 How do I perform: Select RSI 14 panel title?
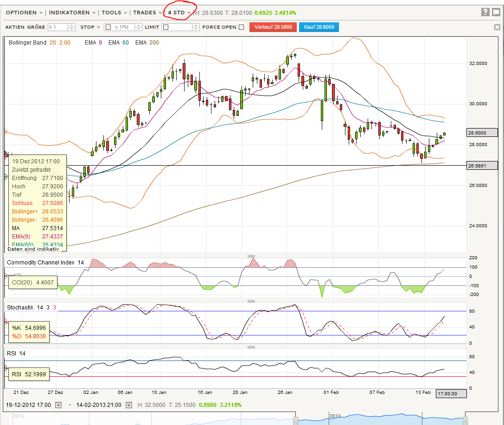tap(16, 354)
